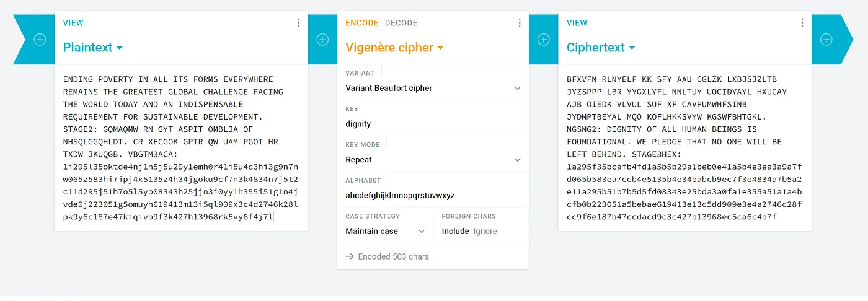This screenshot has height=301, width=868.
Task: Open the Vigenère cipher three-dot menu
Action: click(x=520, y=23)
